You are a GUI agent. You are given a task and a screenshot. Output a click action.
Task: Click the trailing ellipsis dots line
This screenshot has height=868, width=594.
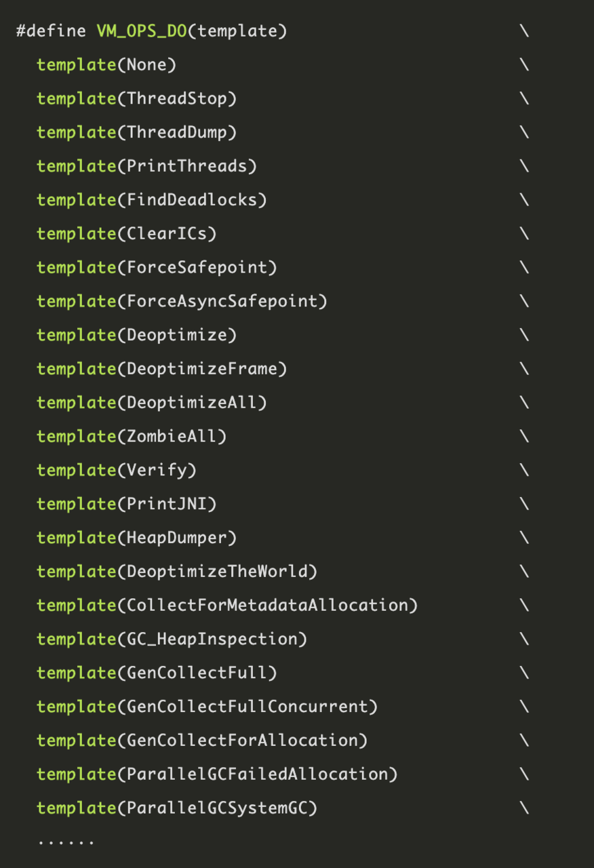point(66,842)
